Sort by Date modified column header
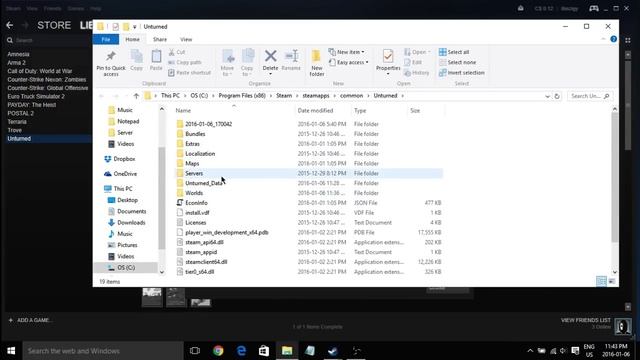 tap(315, 111)
